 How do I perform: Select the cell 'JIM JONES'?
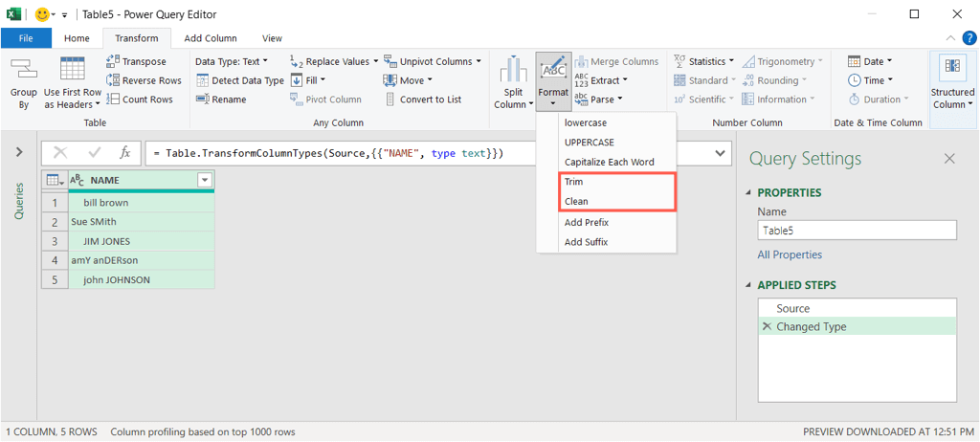142,241
